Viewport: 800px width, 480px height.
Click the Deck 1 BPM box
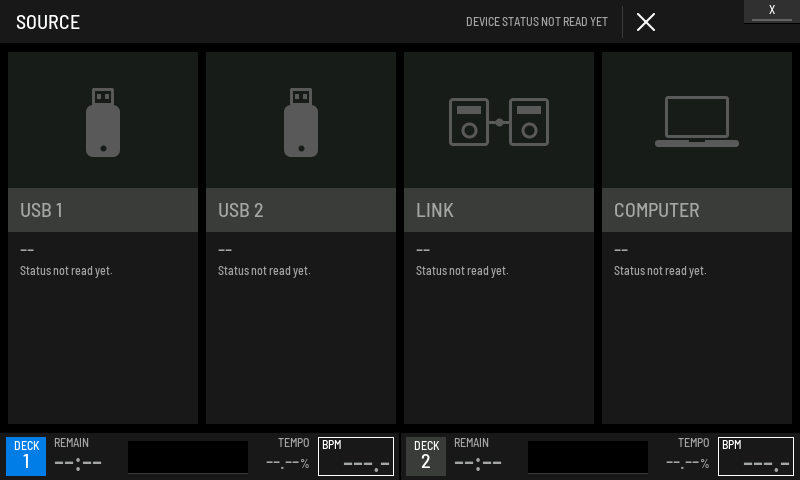pyautogui.click(x=356, y=456)
